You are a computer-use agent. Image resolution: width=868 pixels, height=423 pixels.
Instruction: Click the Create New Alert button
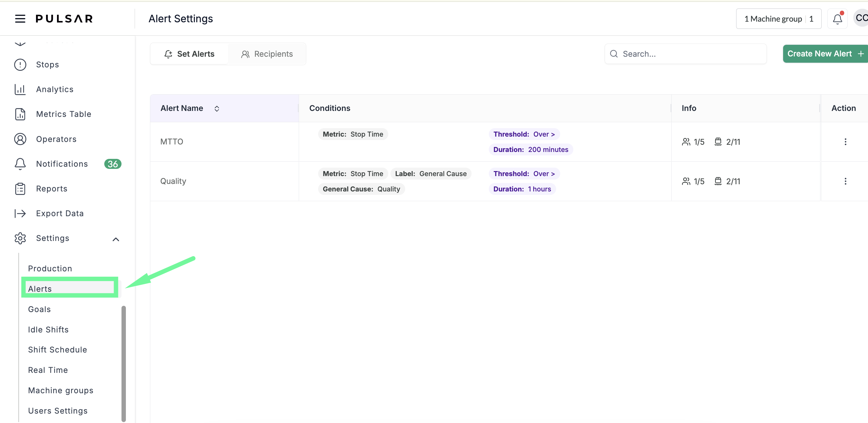825,54
